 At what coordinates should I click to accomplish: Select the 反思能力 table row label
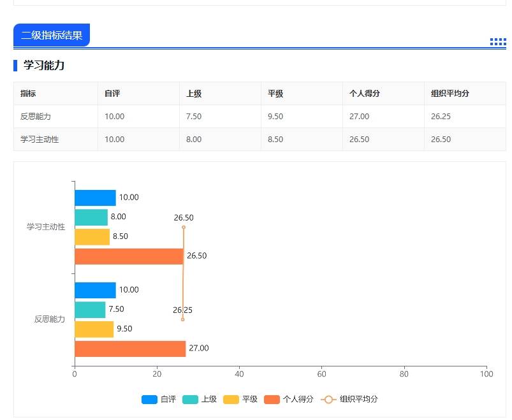[36, 117]
